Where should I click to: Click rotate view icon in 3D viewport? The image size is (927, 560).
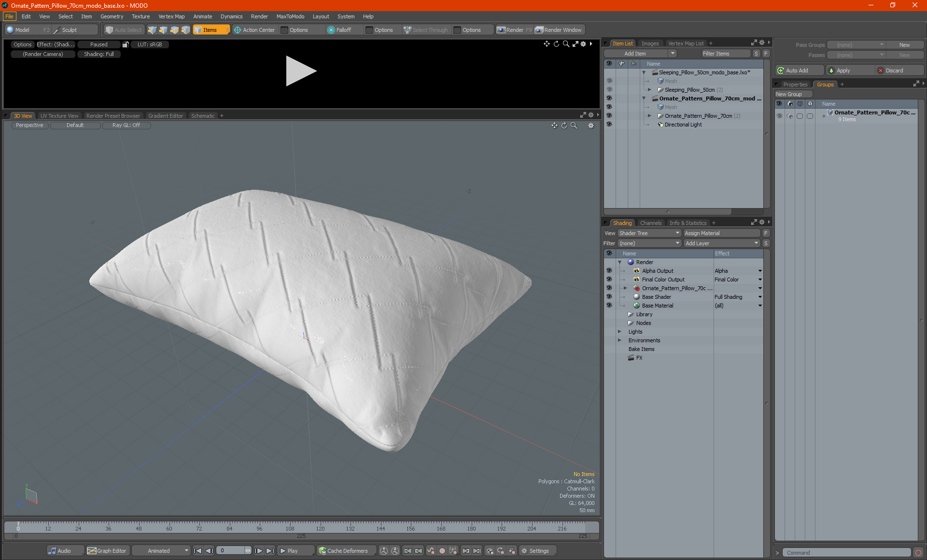coord(564,126)
